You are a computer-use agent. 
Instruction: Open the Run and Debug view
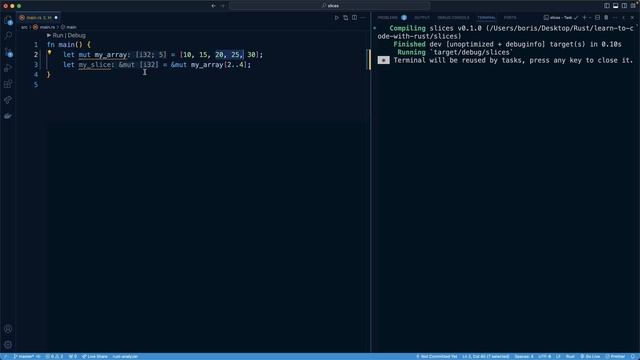coord(8,68)
